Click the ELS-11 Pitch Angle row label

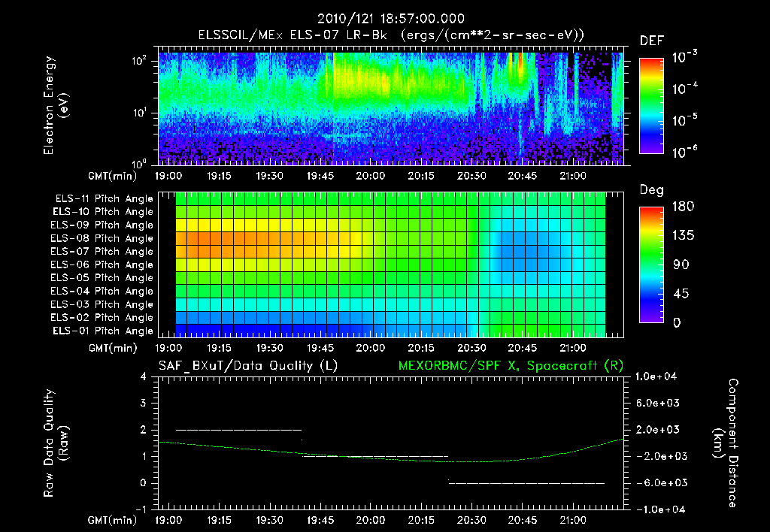click(104, 199)
